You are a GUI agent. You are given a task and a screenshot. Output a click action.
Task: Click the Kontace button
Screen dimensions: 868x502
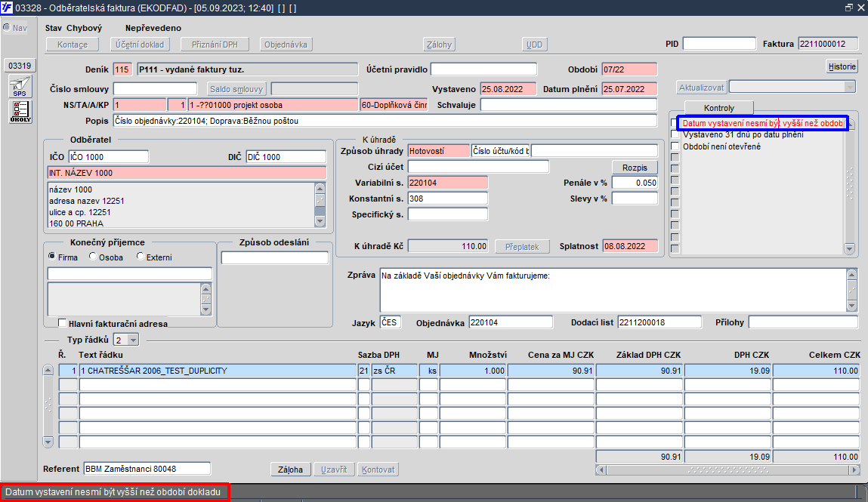click(73, 45)
